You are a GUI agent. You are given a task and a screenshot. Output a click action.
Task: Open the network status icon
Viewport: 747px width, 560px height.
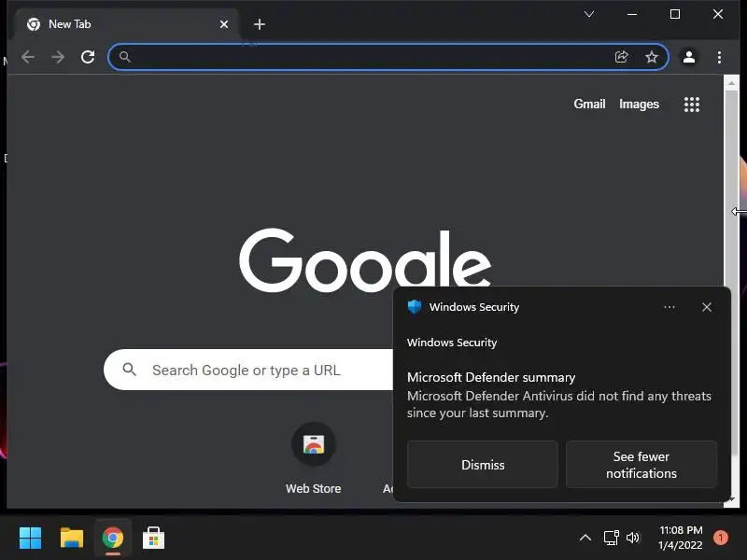612,538
